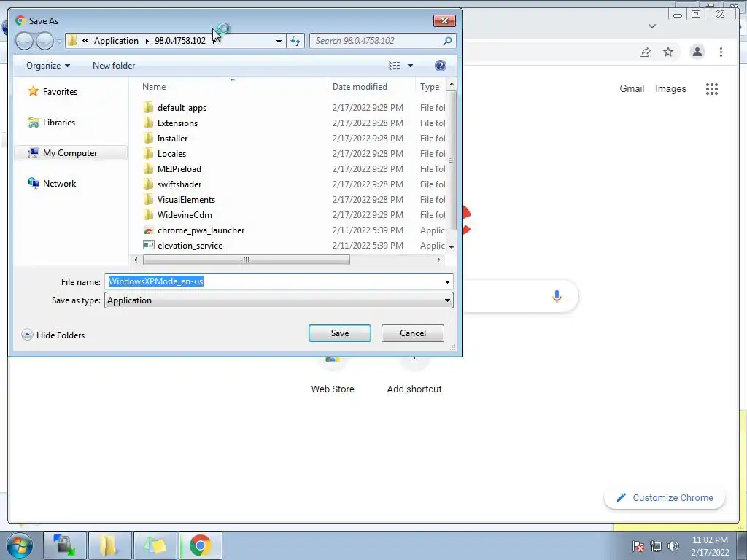Screen dimensions: 747x560
Task: Select the Favorites star item
Action: coord(53,91)
